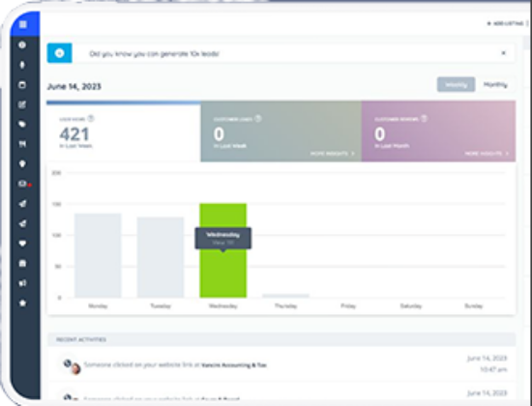Open the lightbulb icon in sidebar
The width and height of the screenshot is (532, 406).
(x=22, y=163)
